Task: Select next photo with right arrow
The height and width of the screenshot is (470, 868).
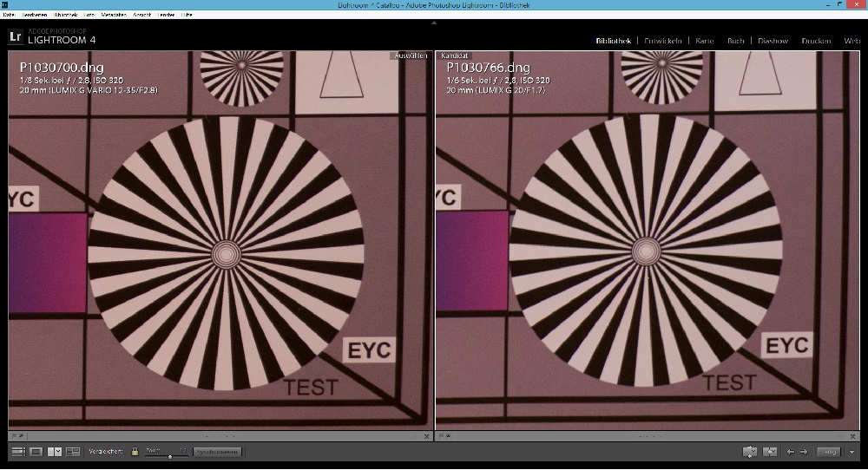Action: click(803, 452)
